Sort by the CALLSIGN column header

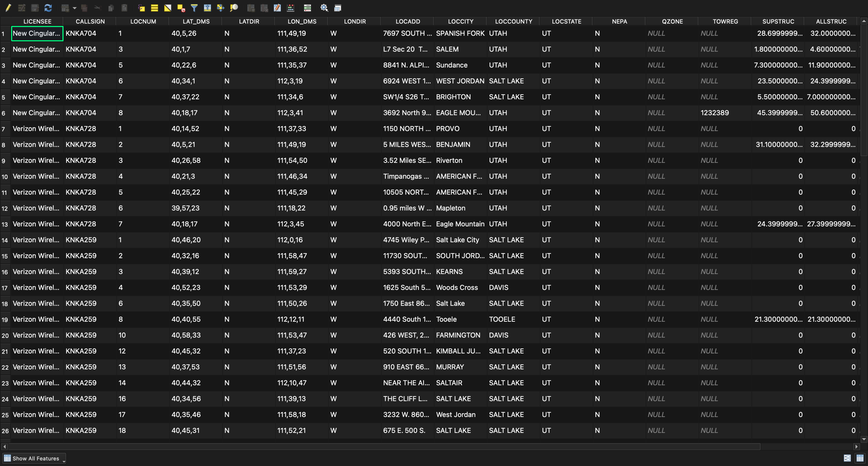90,21
